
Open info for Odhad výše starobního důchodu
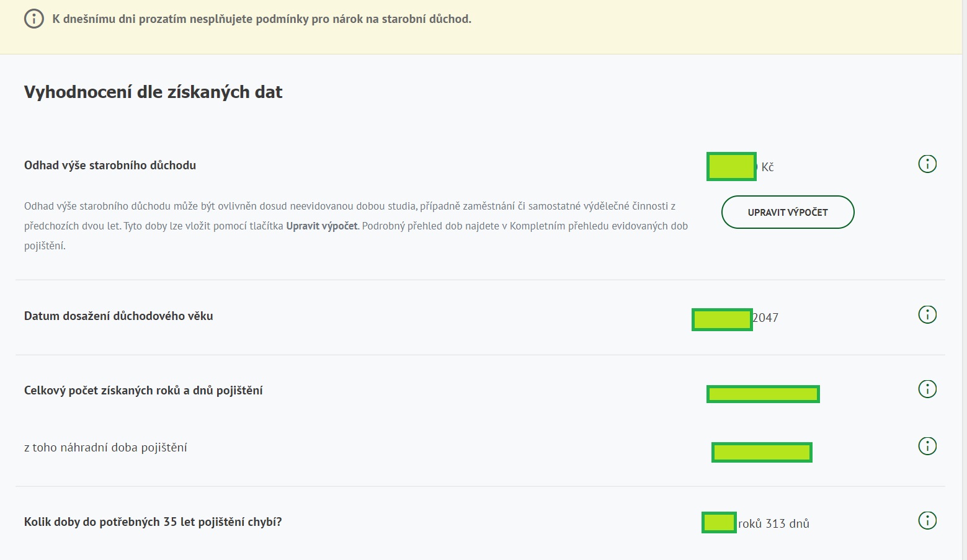pos(927,164)
